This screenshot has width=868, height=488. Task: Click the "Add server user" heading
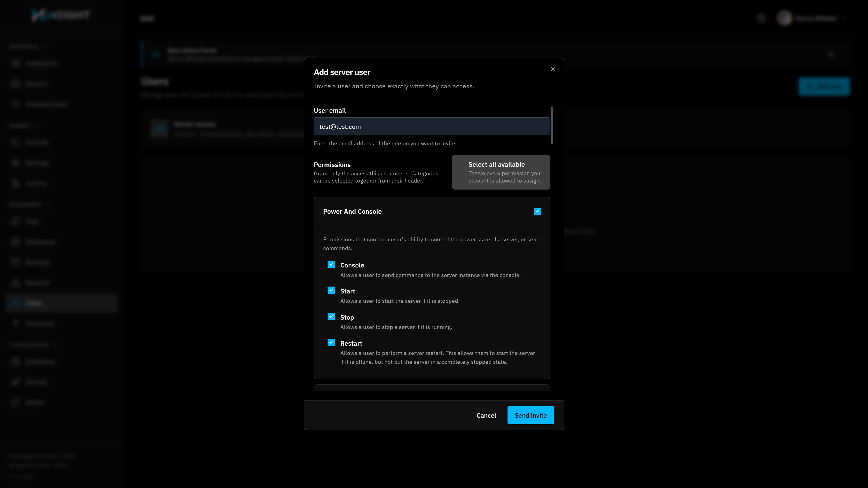(342, 72)
